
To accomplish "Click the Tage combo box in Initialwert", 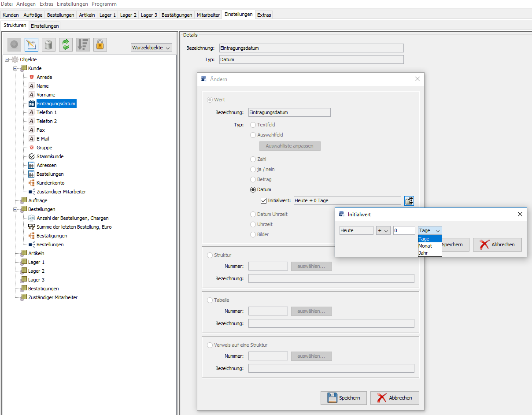I will pos(430,230).
